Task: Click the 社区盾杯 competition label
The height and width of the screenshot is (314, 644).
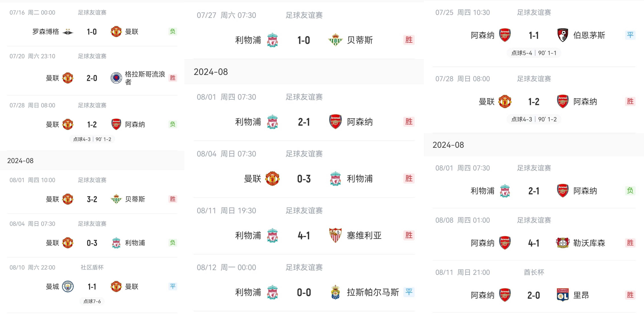Action: pyautogui.click(x=92, y=267)
